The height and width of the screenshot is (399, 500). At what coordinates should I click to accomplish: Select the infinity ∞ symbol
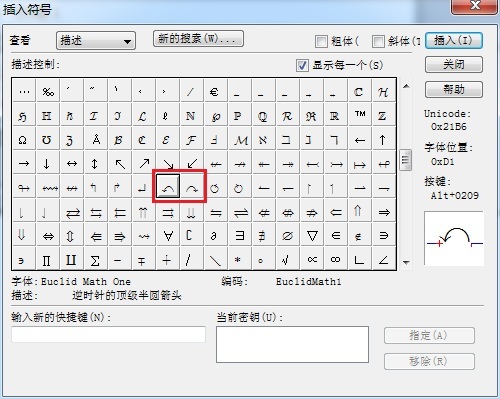336,259
